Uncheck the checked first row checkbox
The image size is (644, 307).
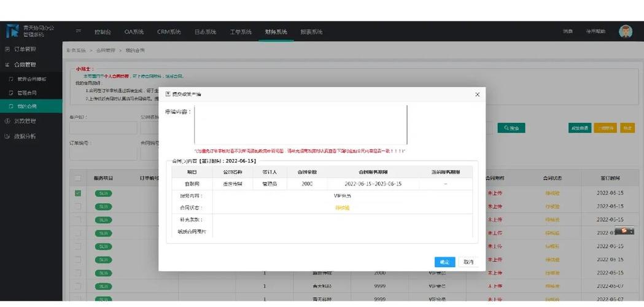[x=78, y=193]
